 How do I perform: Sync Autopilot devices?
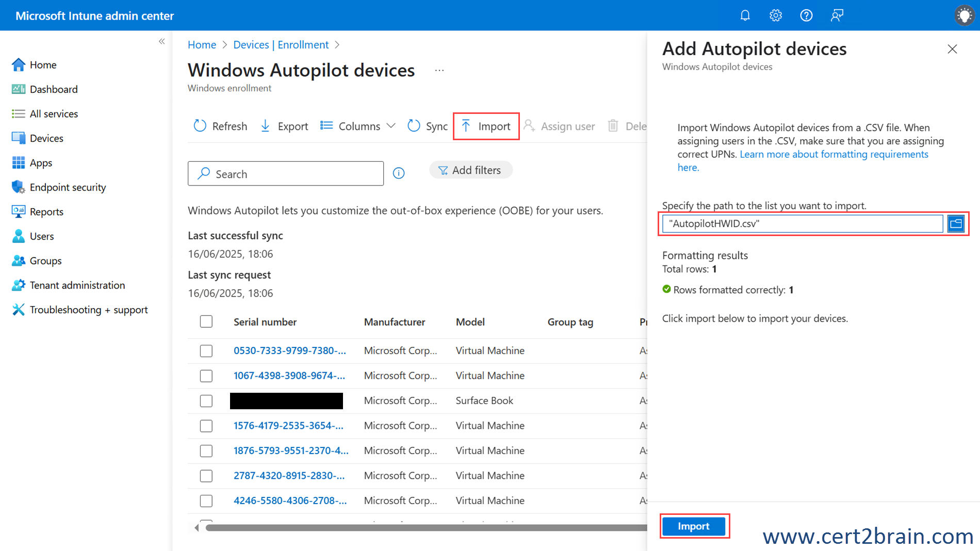[428, 126]
